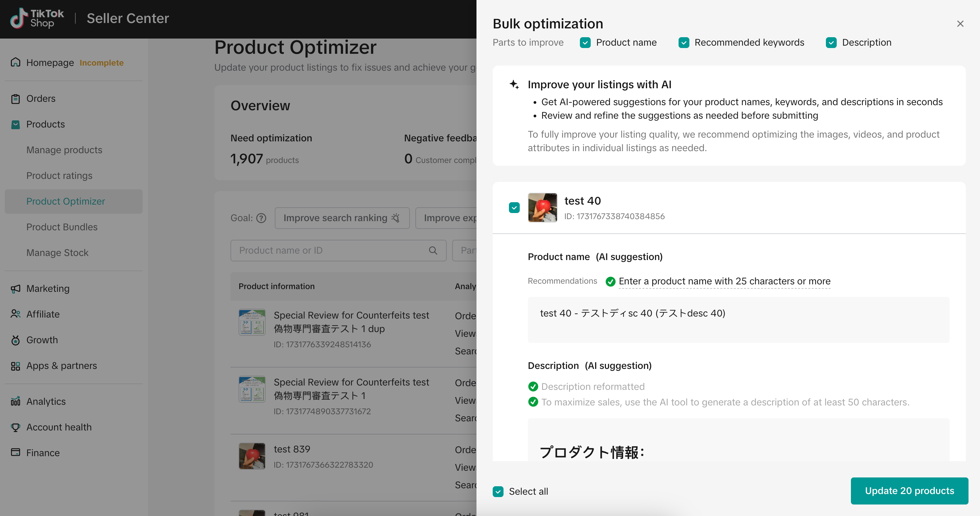This screenshot has height=516, width=980.
Task: Click the Analytics chart icon
Action: point(16,401)
